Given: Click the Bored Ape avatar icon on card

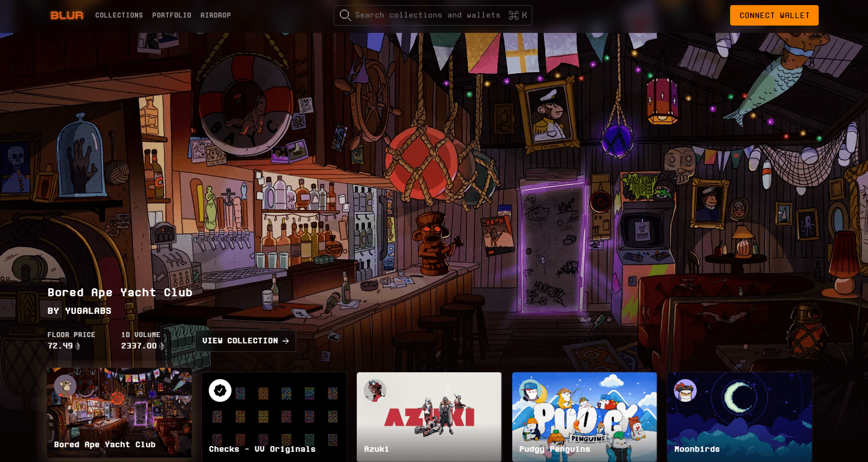Looking at the screenshot, I should click(65, 387).
